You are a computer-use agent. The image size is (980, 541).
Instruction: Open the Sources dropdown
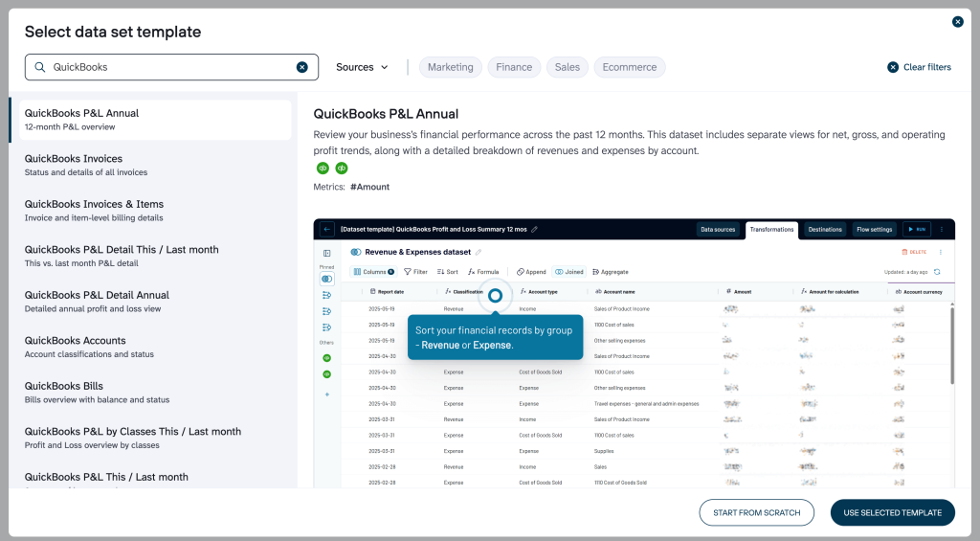point(362,67)
